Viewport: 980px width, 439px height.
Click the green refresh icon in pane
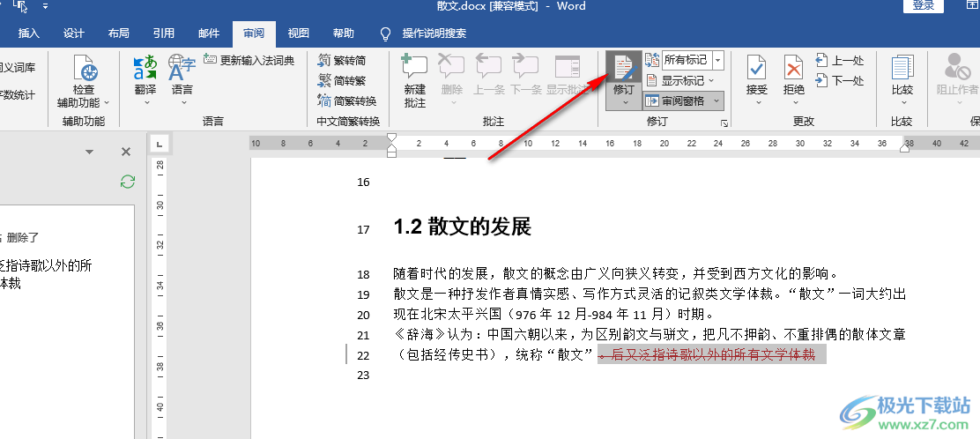pos(128,182)
